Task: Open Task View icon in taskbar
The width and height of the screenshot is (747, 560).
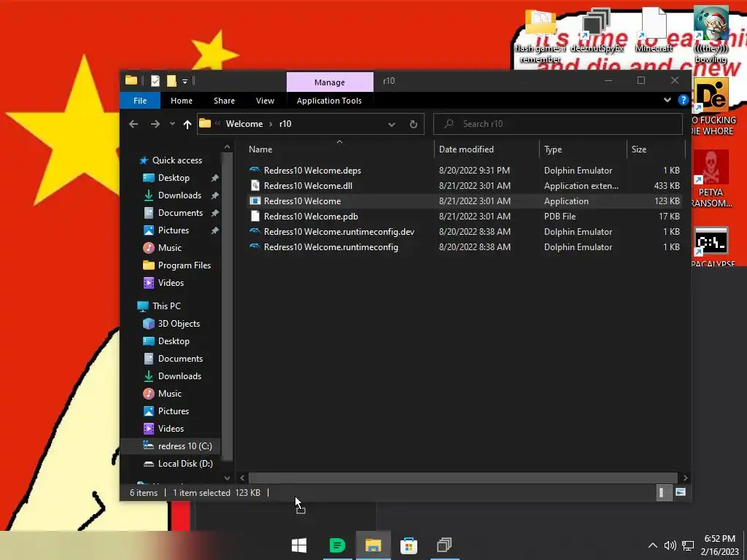Action: click(x=444, y=545)
